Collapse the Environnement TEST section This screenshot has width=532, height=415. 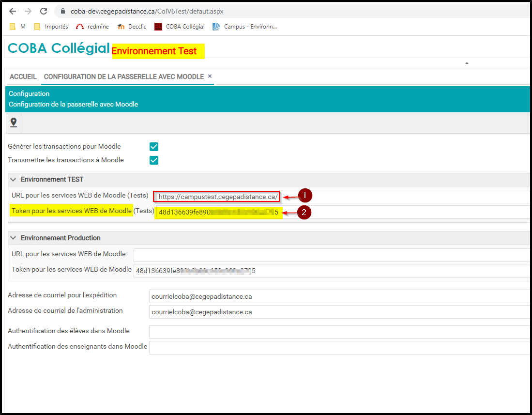(13, 180)
